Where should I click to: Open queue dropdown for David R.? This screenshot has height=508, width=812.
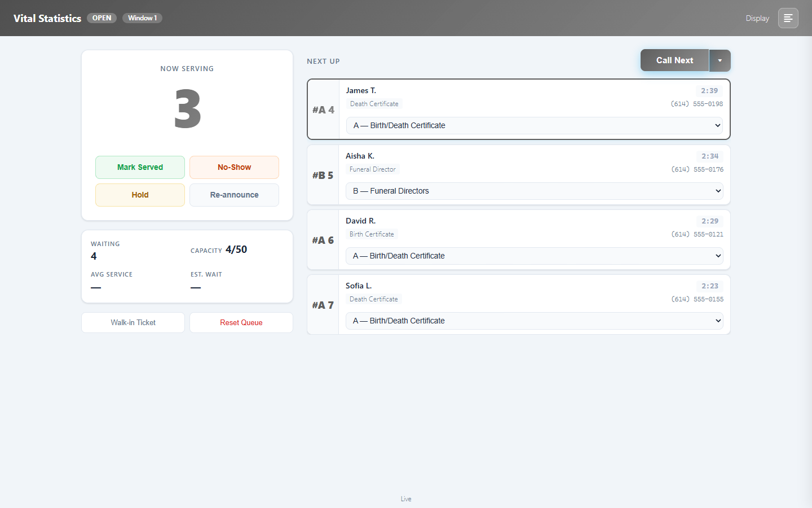[535, 256]
